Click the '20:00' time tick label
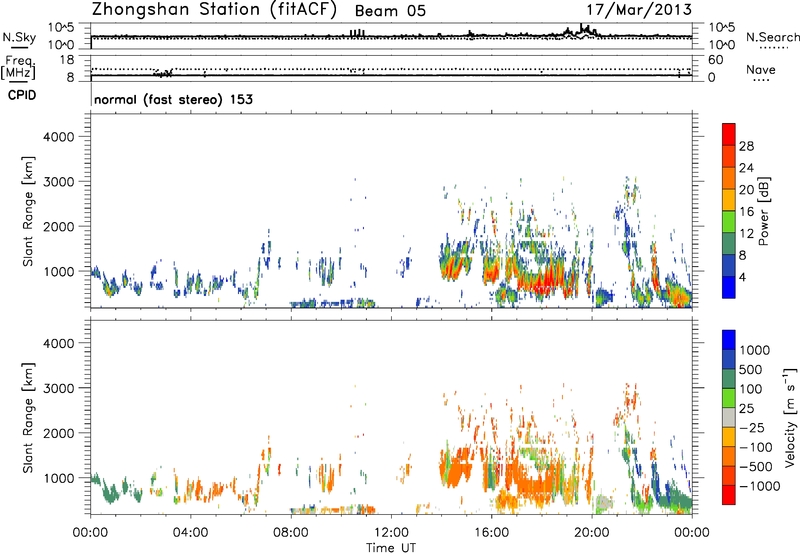The width and height of the screenshot is (800, 554). [x=591, y=533]
